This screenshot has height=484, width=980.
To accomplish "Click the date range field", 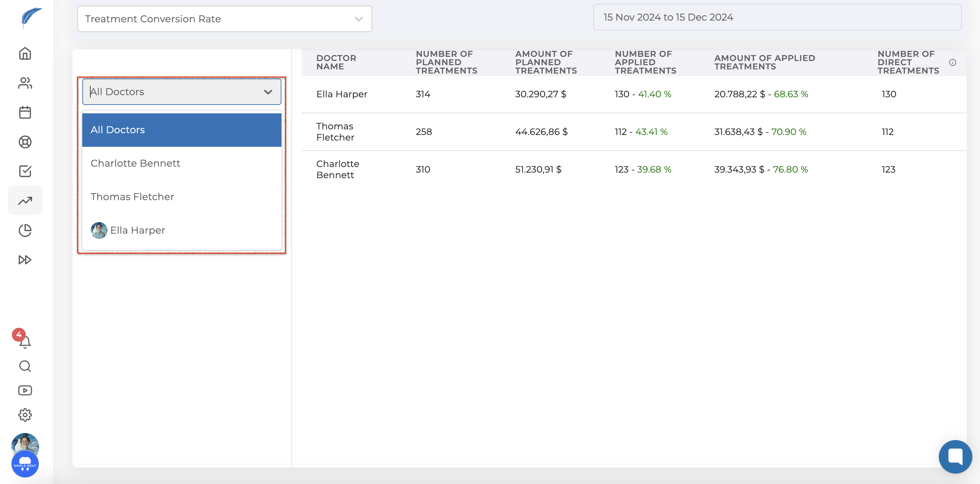I will (x=777, y=17).
